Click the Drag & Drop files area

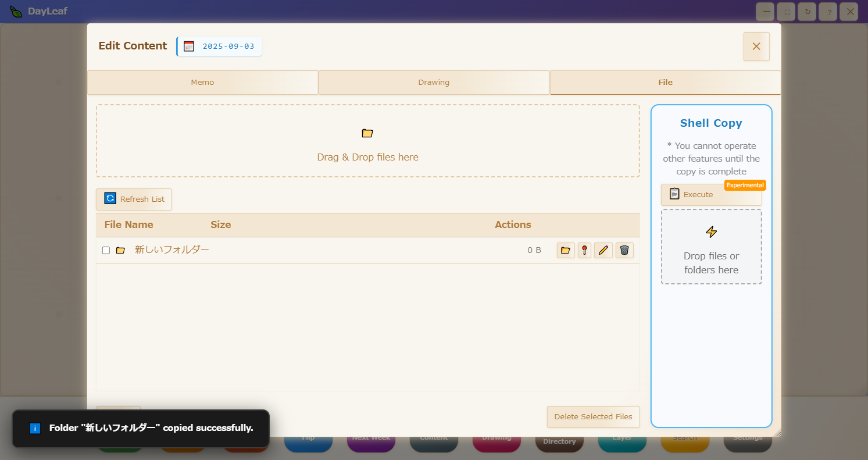click(367, 141)
